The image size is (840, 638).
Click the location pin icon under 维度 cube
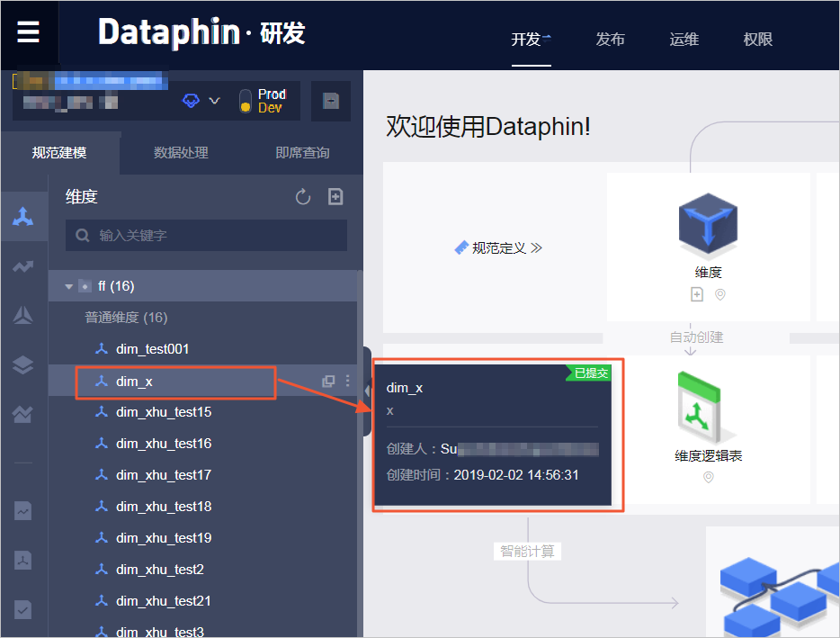[x=720, y=294]
